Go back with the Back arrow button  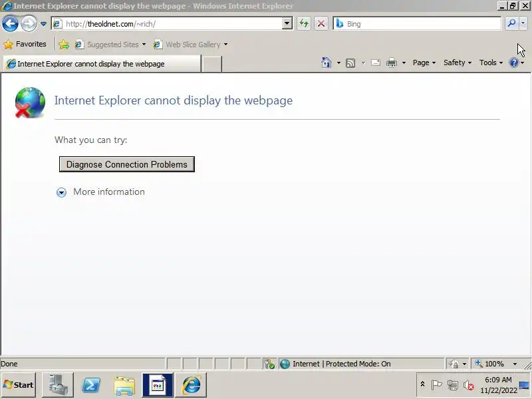coord(10,24)
